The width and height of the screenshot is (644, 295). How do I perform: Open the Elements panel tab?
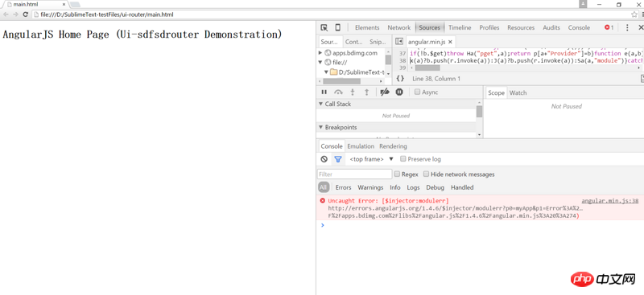click(x=367, y=27)
